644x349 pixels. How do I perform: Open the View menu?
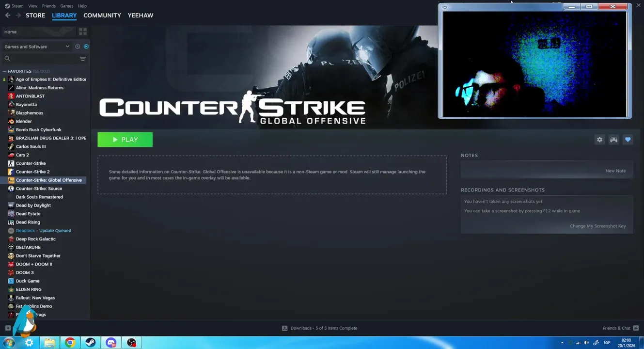coord(33,6)
